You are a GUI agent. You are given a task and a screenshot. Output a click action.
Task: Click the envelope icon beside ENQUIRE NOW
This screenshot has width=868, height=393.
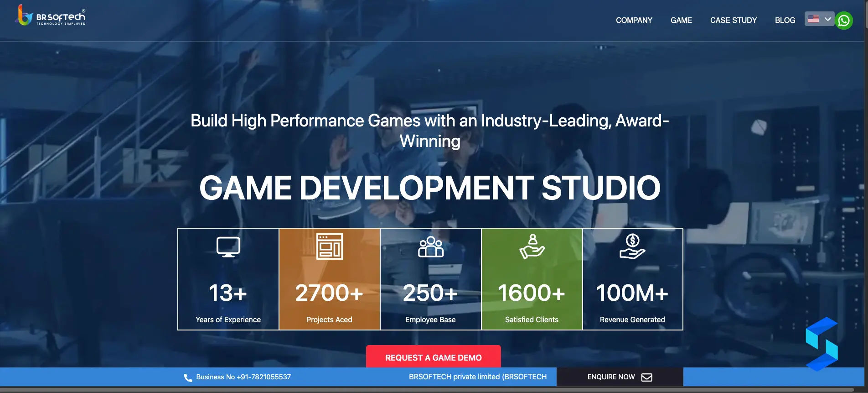(647, 377)
